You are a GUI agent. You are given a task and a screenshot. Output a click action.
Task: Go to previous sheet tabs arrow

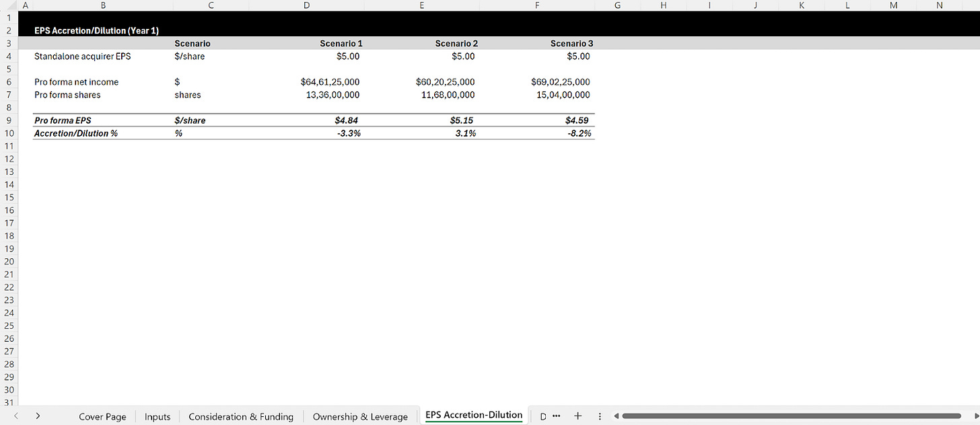click(16, 416)
